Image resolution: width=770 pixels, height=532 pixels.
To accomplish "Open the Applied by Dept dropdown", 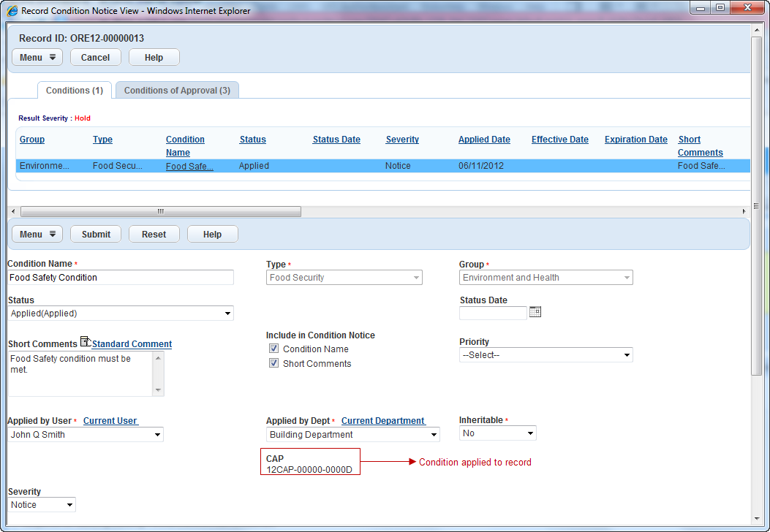I will [352, 435].
